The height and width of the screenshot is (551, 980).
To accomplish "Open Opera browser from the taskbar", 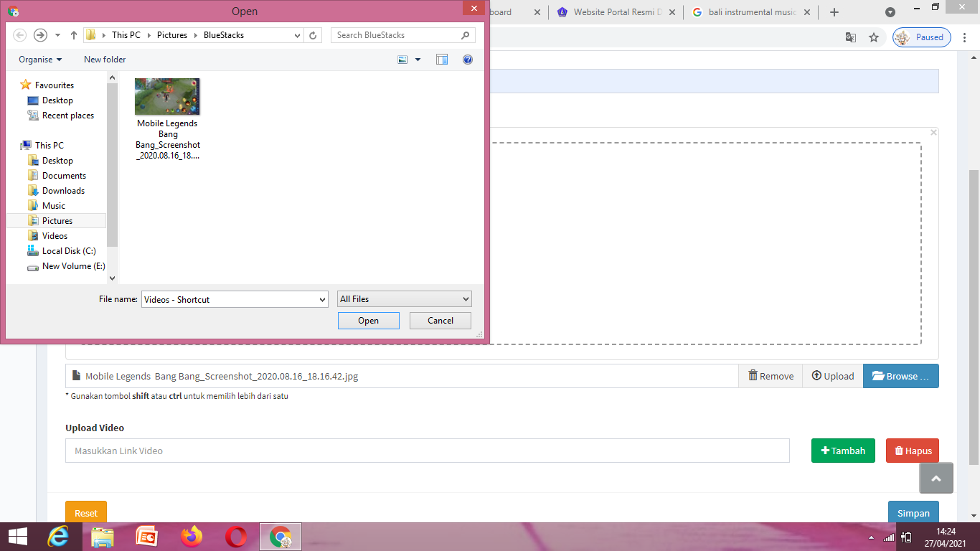I will (x=236, y=537).
